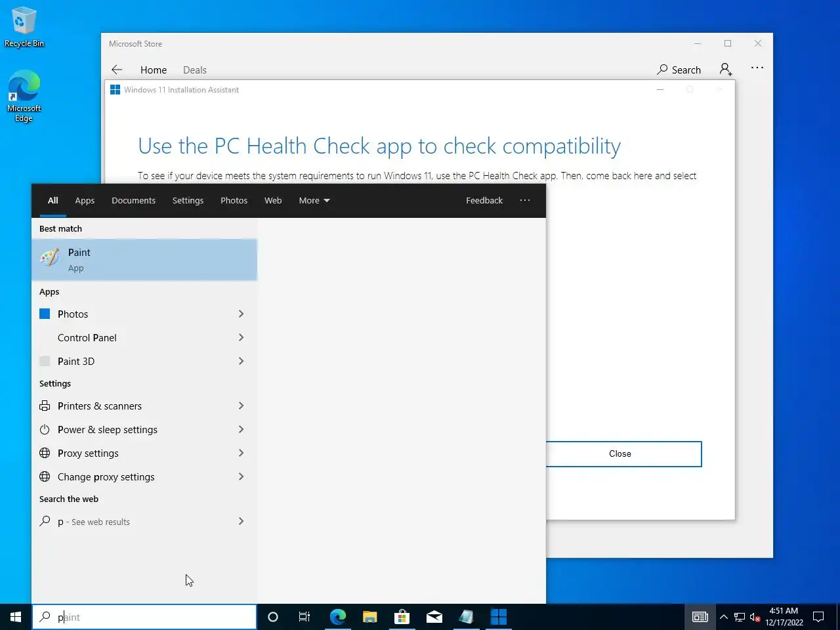Open File Explorer from taskbar
This screenshot has height=630, width=840.
coord(369,617)
